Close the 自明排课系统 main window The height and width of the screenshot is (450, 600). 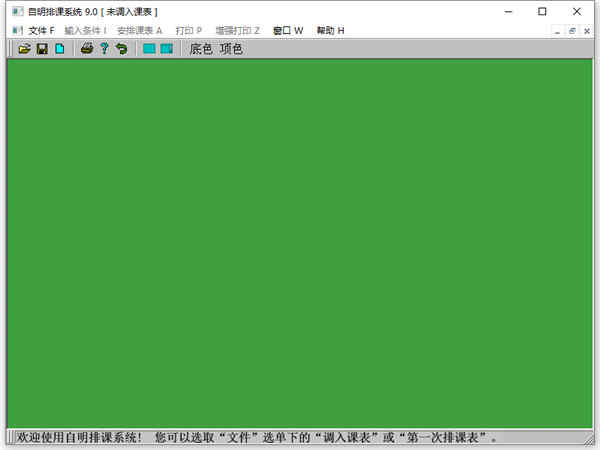(577, 11)
